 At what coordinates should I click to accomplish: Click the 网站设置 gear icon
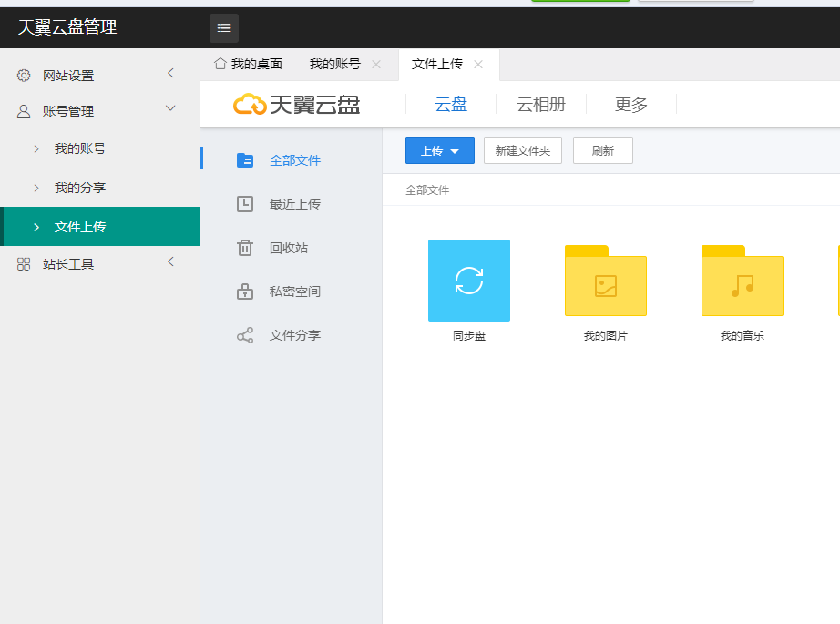[x=24, y=76]
